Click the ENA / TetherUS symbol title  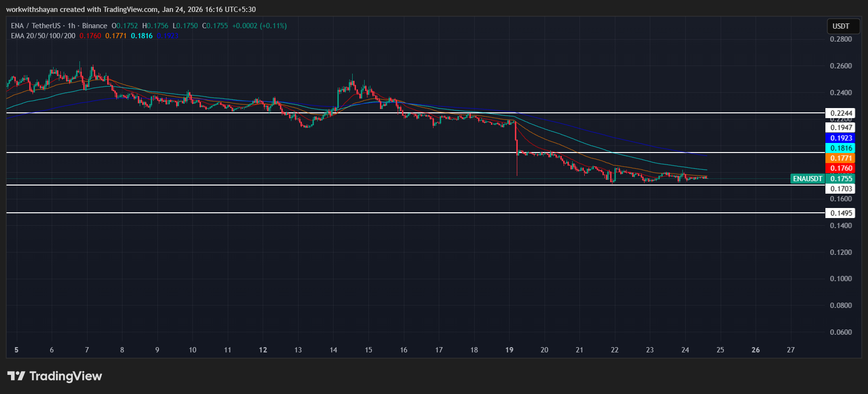click(x=35, y=26)
